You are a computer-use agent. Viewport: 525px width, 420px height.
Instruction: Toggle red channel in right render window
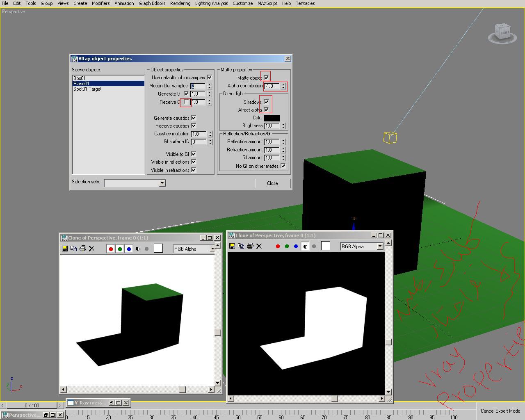(278, 247)
